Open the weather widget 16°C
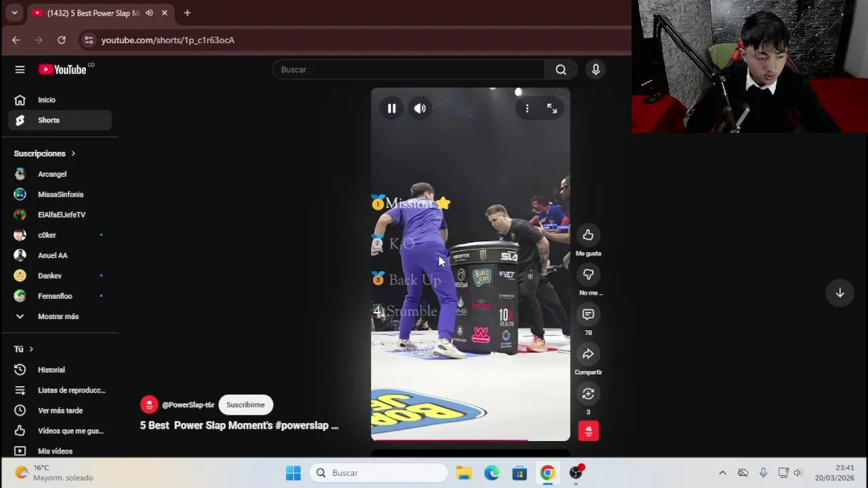868x488 pixels. pyautogui.click(x=54, y=473)
